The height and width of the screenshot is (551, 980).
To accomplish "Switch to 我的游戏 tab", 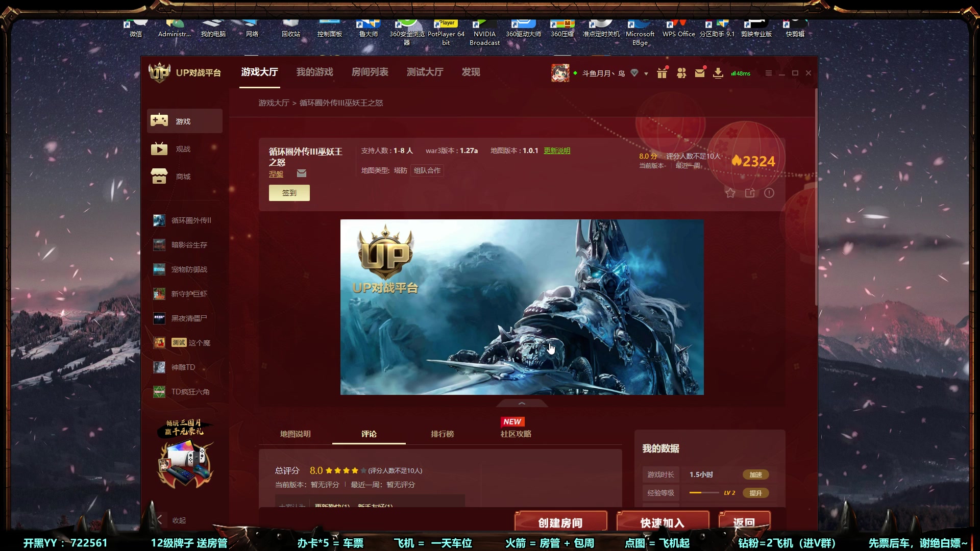I will [x=315, y=72].
